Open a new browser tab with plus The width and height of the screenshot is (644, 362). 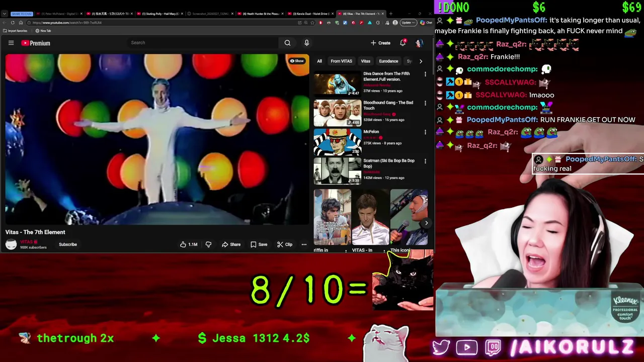(x=391, y=14)
